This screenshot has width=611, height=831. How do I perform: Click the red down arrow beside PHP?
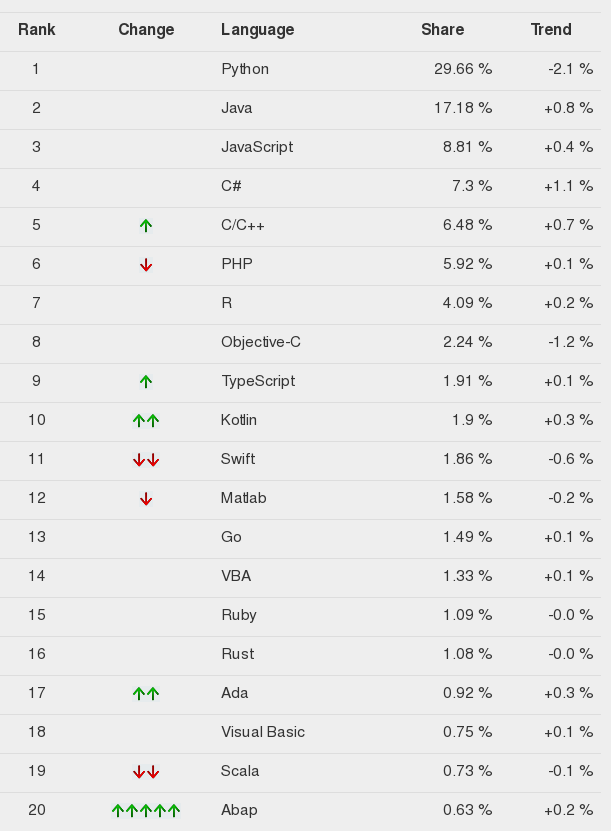146,264
